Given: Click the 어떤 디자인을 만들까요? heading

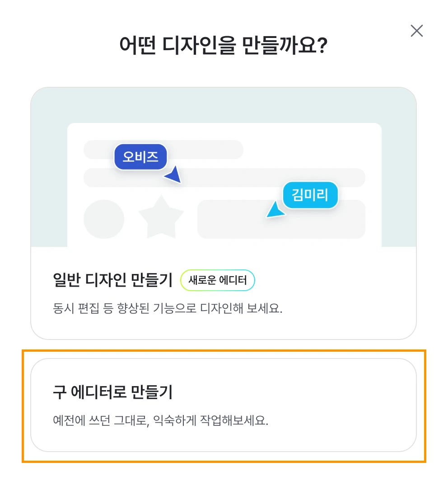Looking at the screenshot, I should click(x=223, y=45).
